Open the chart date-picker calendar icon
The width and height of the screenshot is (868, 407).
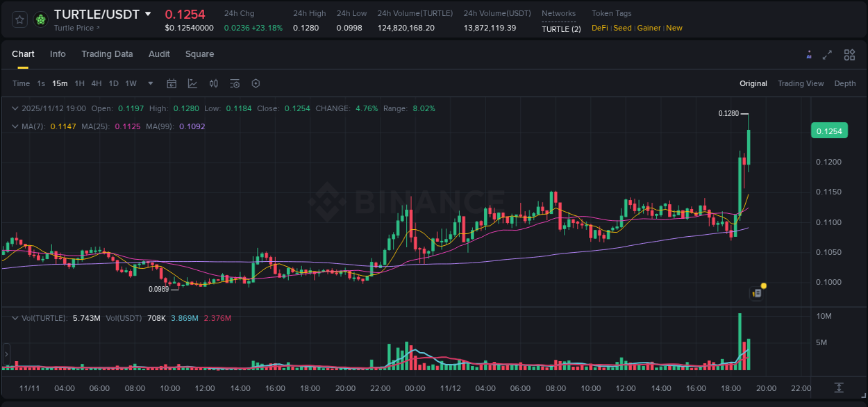point(172,83)
